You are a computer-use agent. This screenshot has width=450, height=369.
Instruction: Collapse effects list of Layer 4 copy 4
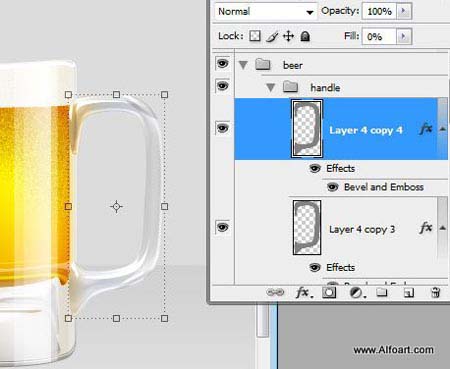coord(442,129)
